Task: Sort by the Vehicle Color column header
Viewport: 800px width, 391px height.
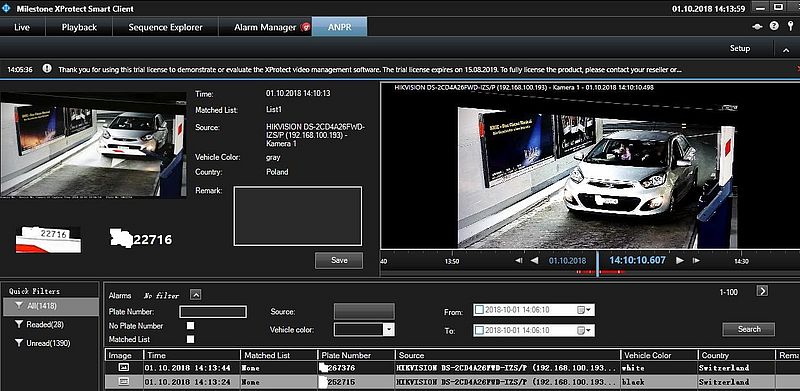Action: coord(659,355)
